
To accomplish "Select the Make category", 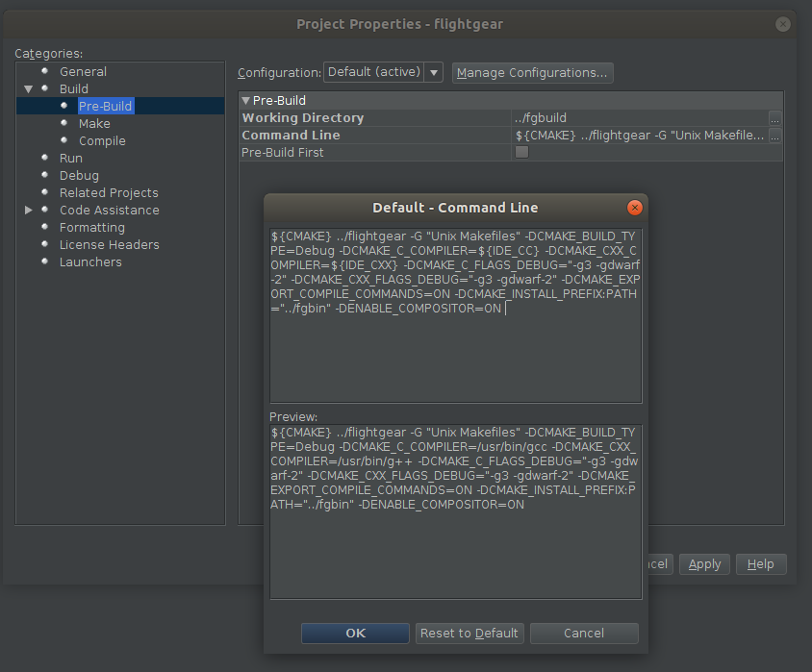I will 94,124.
